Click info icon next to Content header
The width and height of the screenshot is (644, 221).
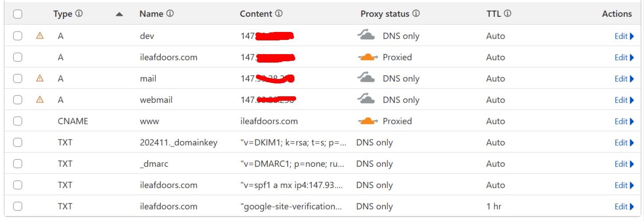point(278,13)
